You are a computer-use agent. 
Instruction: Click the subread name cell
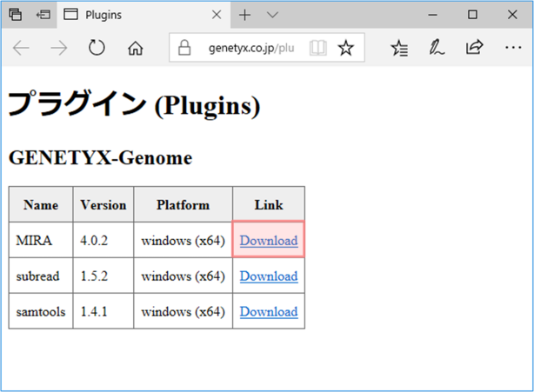[41, 276]
